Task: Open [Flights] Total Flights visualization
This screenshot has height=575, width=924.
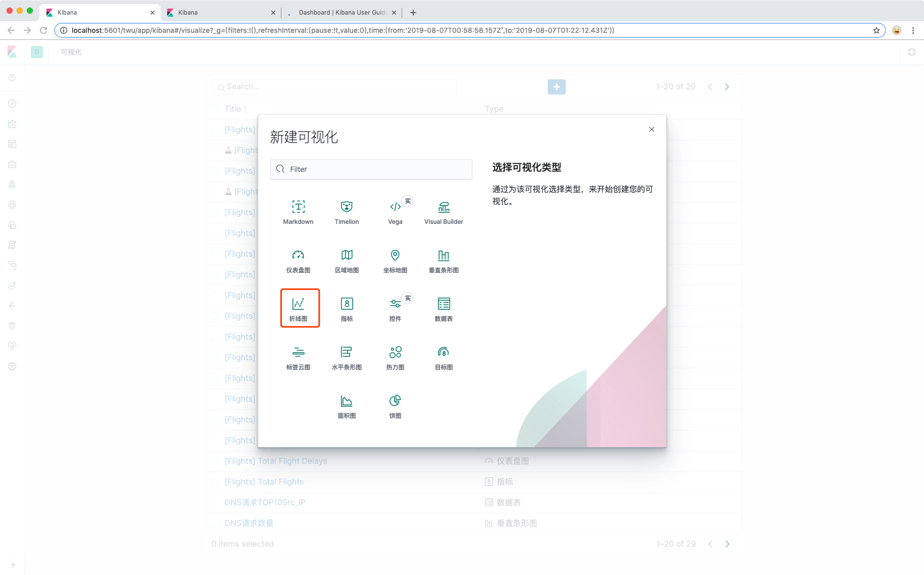Action: point(264,482)
